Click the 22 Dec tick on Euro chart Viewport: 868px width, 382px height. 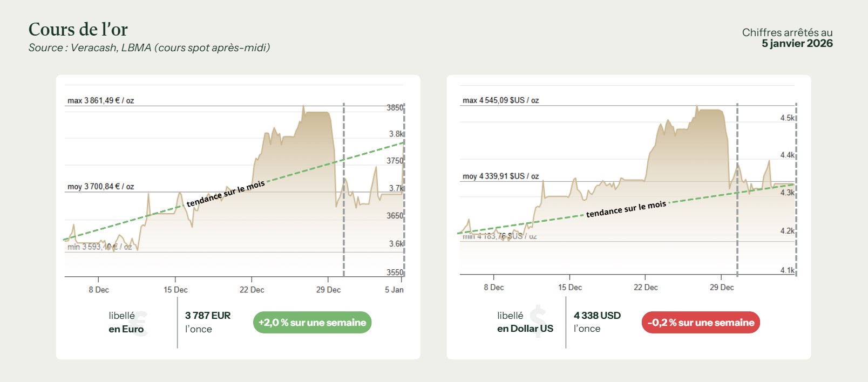coord(252,290)
